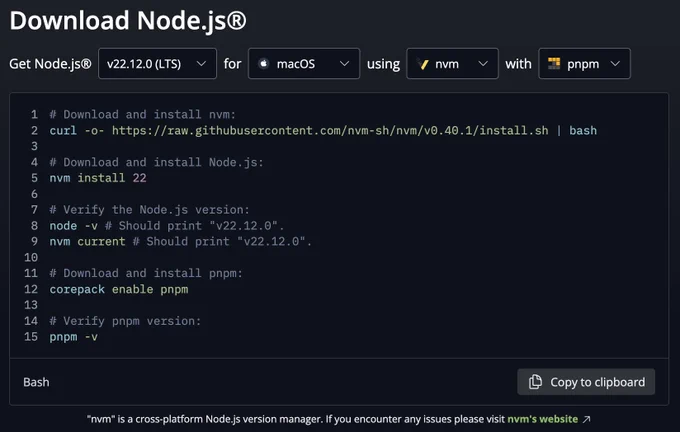Click the pnpm logo icon
The image size is (680, 432).
[554, 63]
